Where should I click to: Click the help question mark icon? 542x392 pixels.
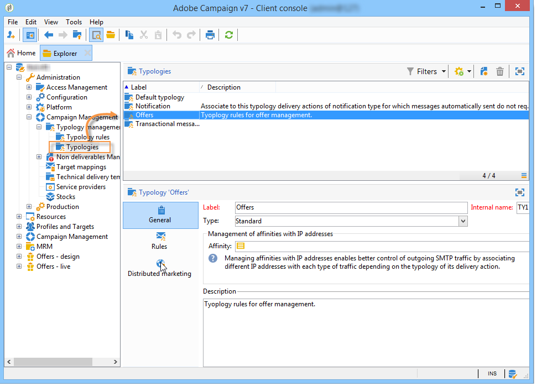tap(213, 258)
